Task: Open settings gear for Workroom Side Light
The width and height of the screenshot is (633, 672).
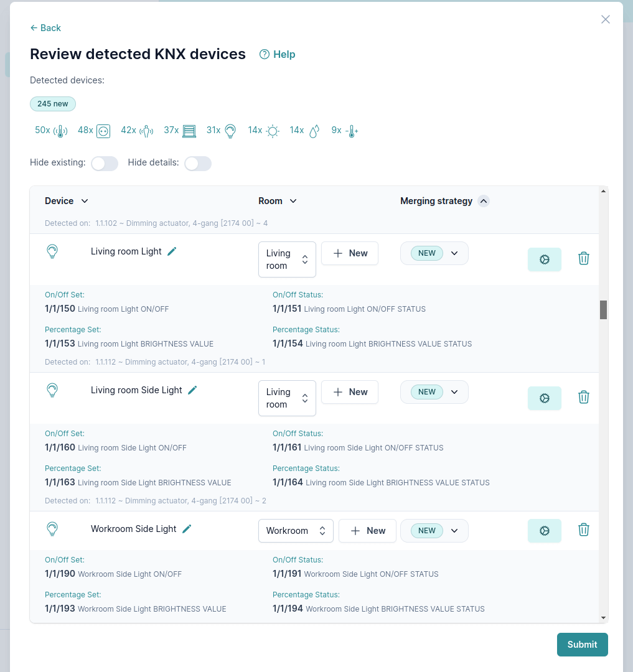Action: pos(544,531)
